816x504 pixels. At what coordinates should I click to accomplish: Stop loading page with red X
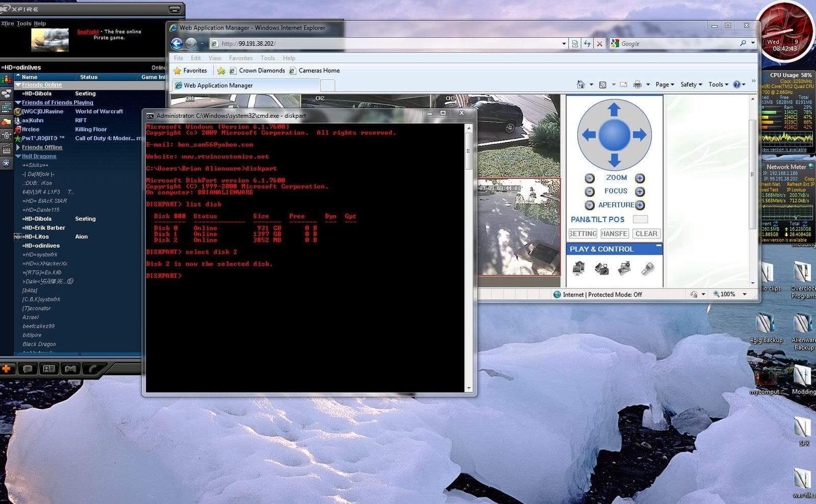pos(599,44)
